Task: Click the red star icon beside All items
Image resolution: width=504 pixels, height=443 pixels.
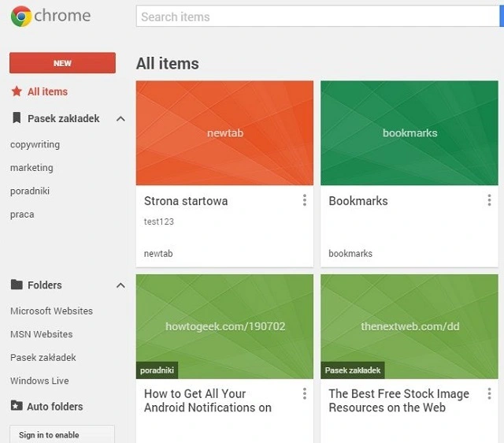Action: click(x=17, y=91)
